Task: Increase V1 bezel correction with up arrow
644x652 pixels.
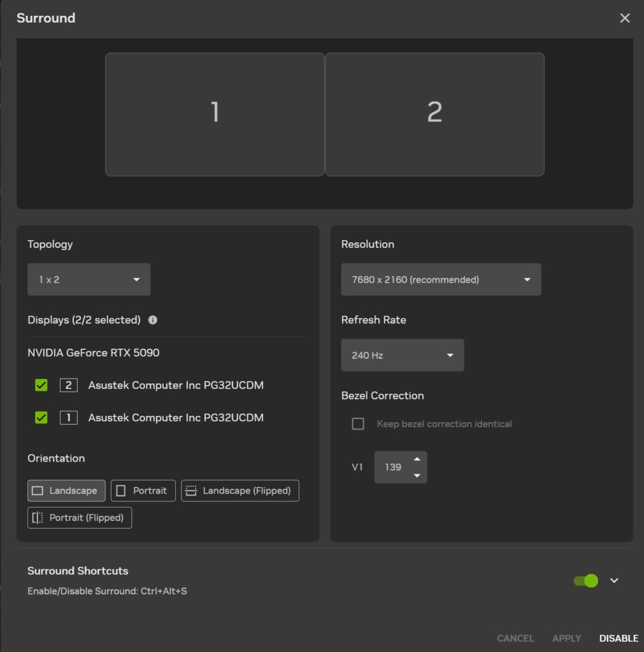Action: (x=417, y=460)
